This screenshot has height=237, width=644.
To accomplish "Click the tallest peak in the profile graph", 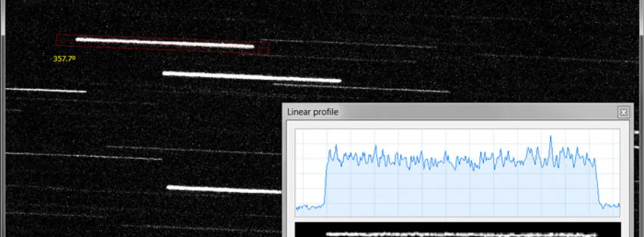I will 550,138.
